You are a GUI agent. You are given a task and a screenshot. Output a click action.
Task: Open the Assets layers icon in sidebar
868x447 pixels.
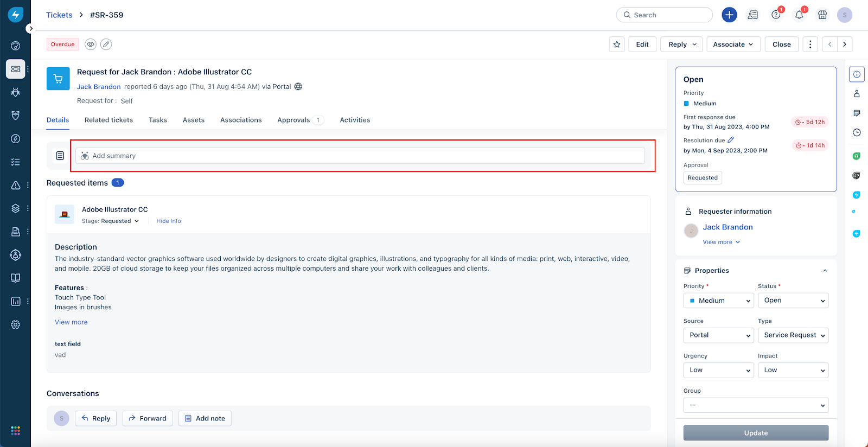[16, 208]
